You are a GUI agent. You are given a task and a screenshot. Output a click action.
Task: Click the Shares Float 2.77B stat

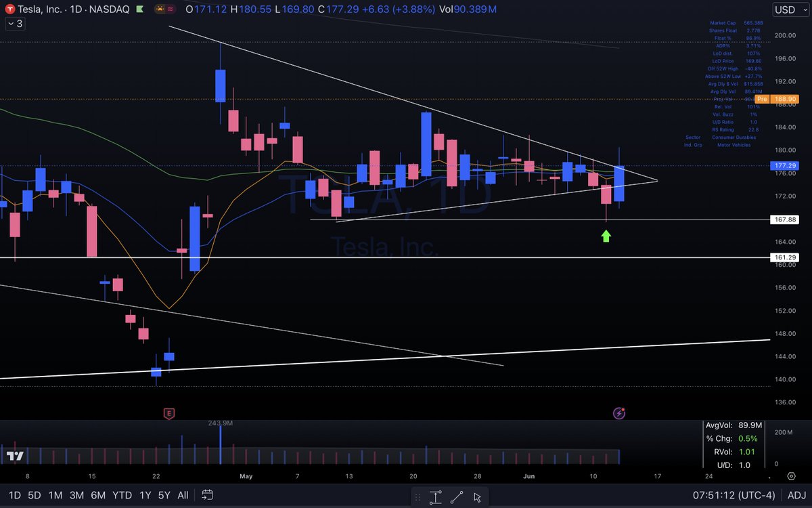734,30
